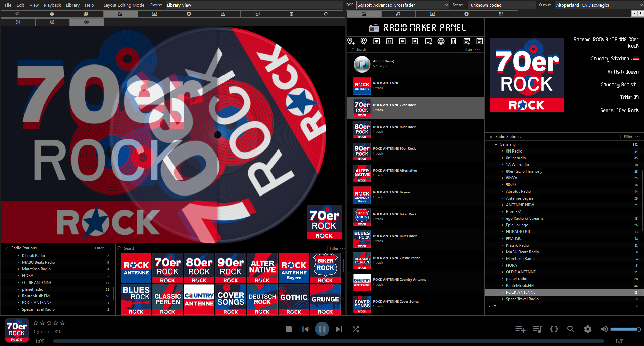The width and height of the screenshot is (644, 346).
Task: Click the add-to-list icon in Radio Maker toolbar
Action: [467, 41]
